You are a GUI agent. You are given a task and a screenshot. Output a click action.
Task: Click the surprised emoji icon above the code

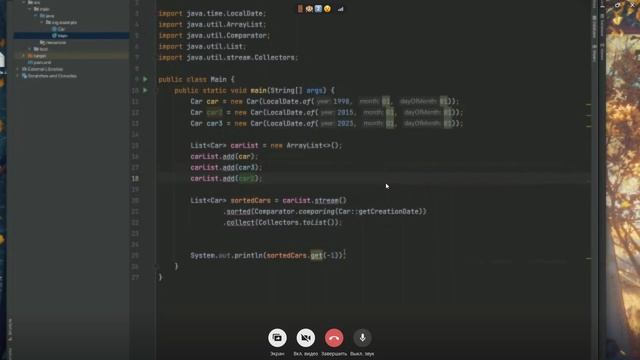327,9
